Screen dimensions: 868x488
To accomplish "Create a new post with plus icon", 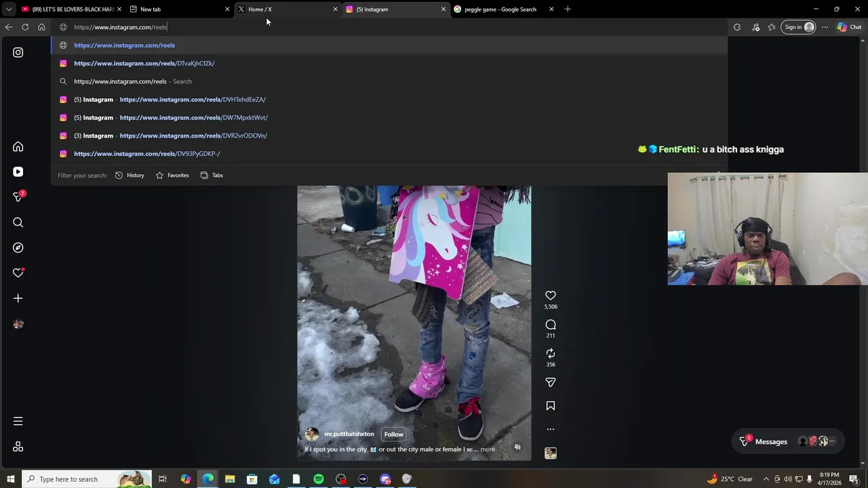I will point(18,298).
